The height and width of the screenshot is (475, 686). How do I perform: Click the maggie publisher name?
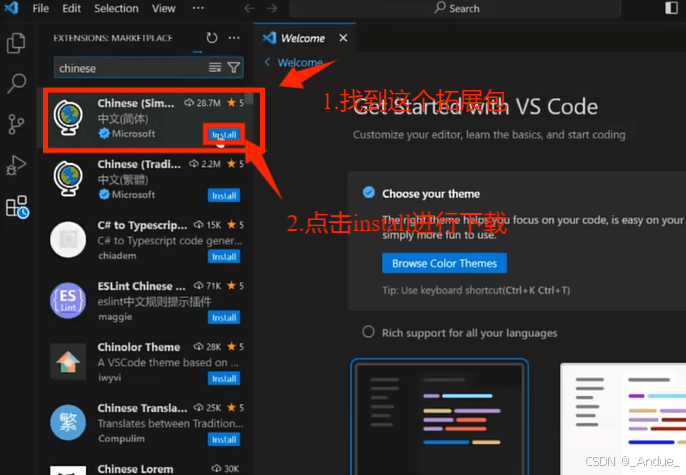115,317
